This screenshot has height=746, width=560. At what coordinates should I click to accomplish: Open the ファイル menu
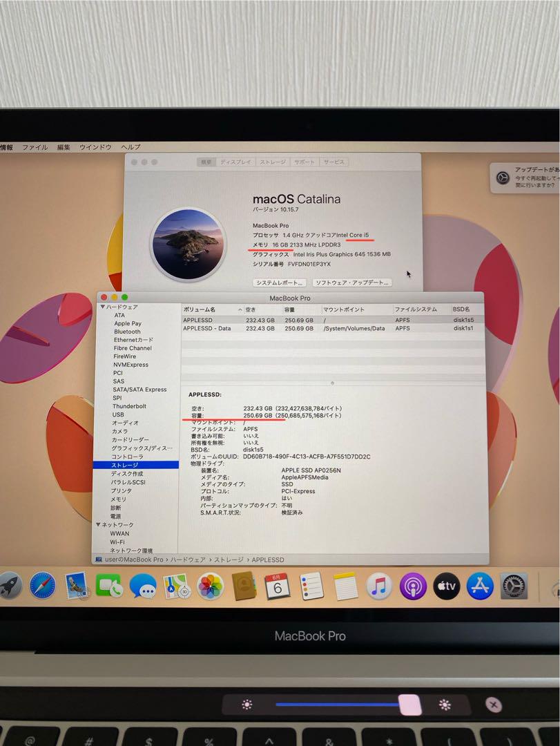pos(35,147)
